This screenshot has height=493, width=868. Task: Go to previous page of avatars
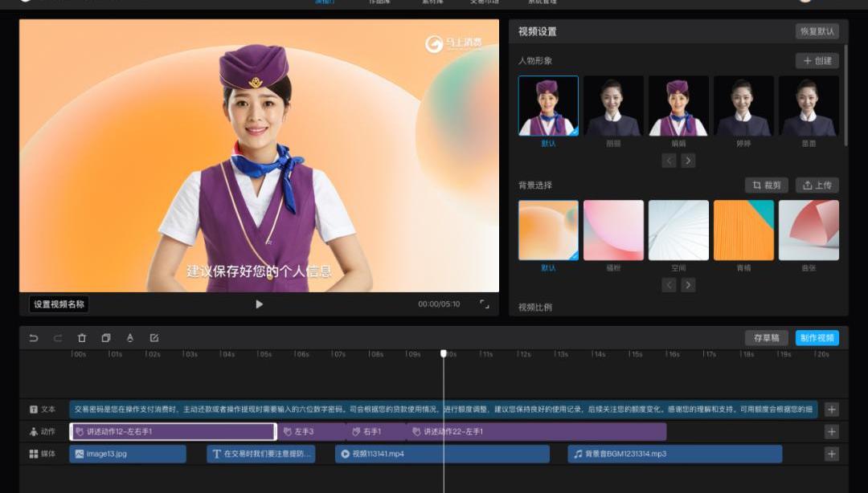tap(669, 161)
